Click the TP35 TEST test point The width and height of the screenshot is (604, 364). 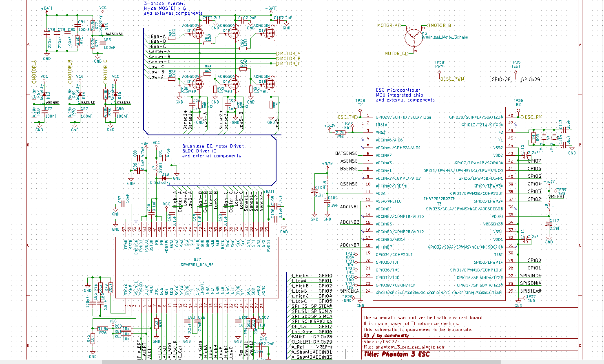point(516,74)
